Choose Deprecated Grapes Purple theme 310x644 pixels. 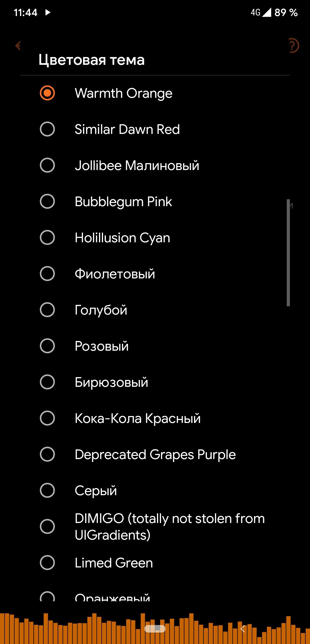[x=47, y=454]
